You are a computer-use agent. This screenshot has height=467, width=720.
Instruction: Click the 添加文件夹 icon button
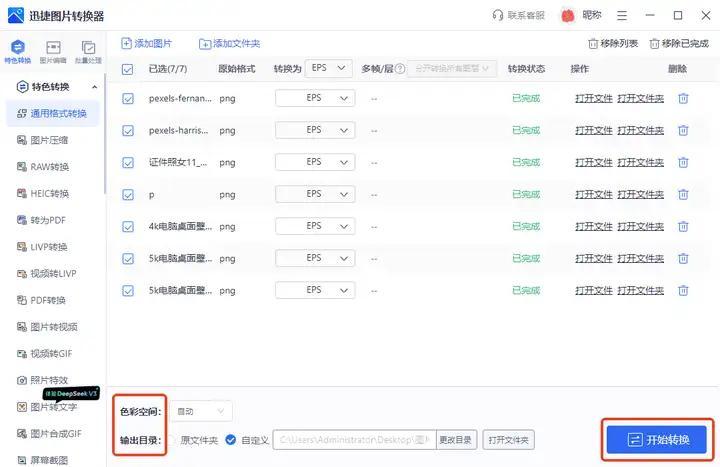click(x=205, y=44)
